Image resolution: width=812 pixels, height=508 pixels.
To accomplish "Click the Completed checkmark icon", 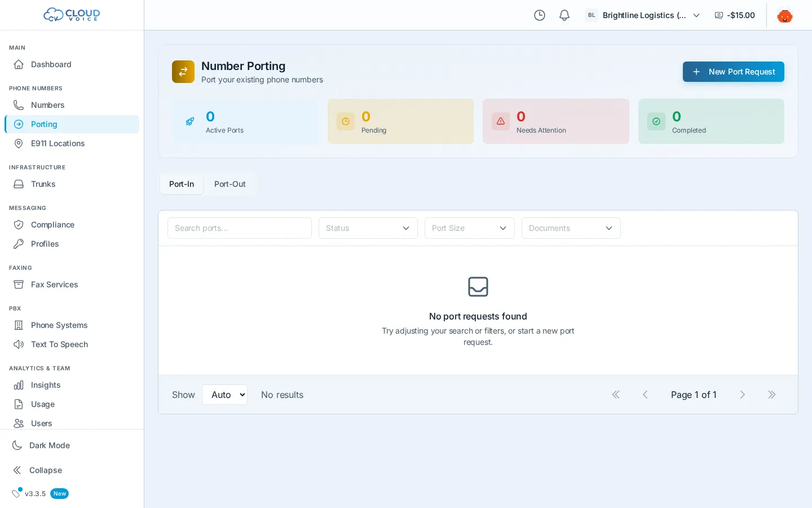I will coord(656,121).
